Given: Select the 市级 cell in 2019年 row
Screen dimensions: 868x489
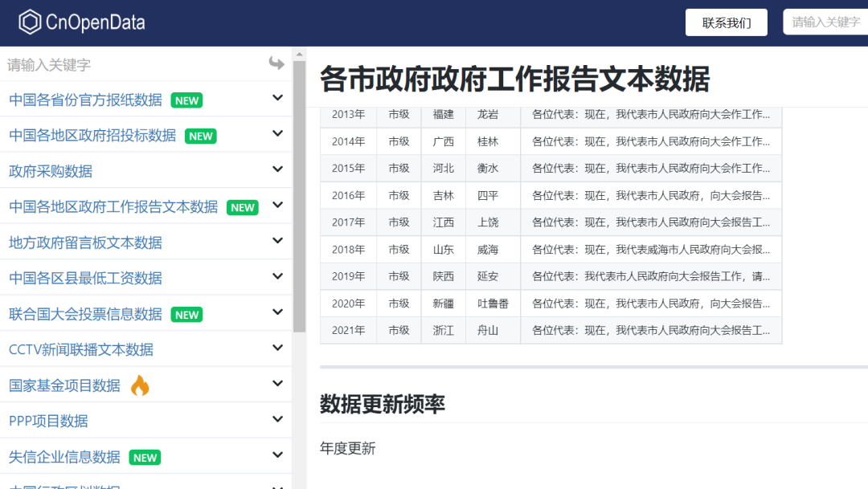Looking at the screenshot, I should (399, 276).
